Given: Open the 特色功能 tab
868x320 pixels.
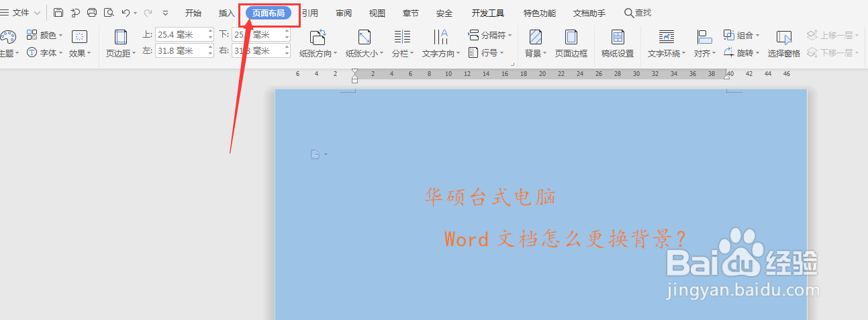Looking at the screenshot, I should [x=540, y=13].
